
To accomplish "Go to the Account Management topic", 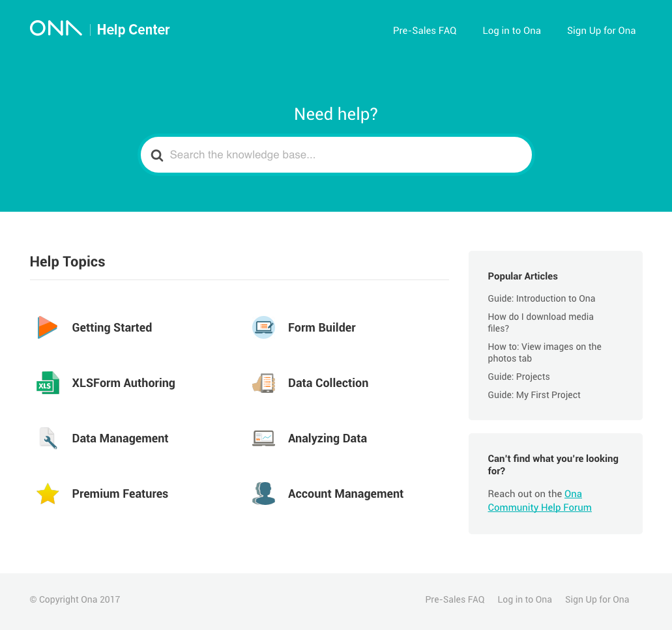I will tap(346, 494).
